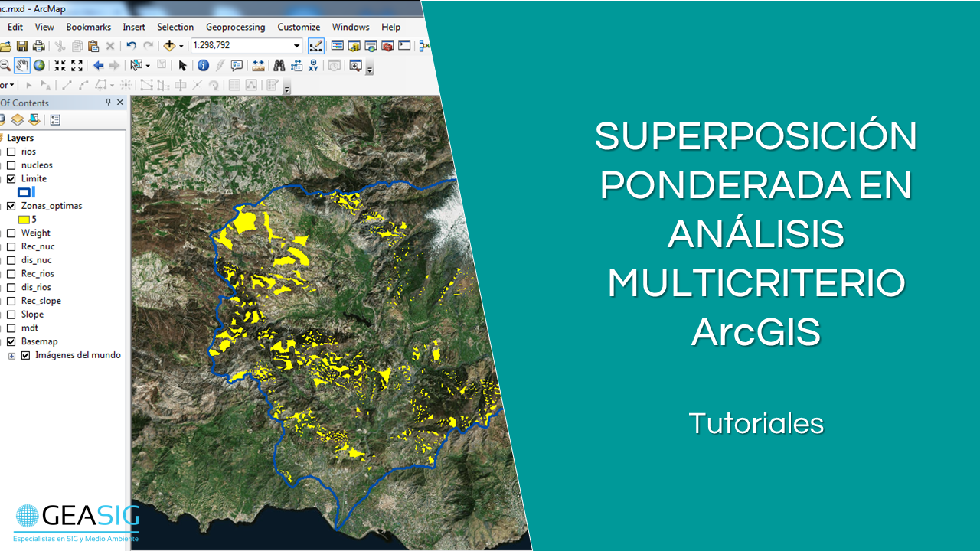The height and width of the screenshot is (551, 980).
Task: Open the map scale dropdown
Action: click(x=297, y=46)
